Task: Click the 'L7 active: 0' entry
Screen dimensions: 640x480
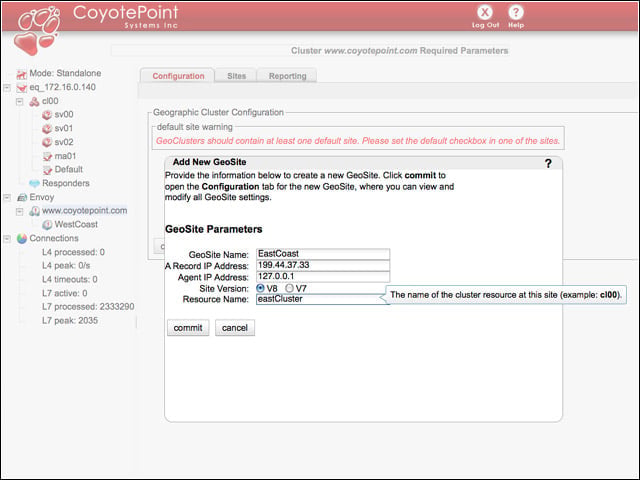Action: [x=64, y=293]
